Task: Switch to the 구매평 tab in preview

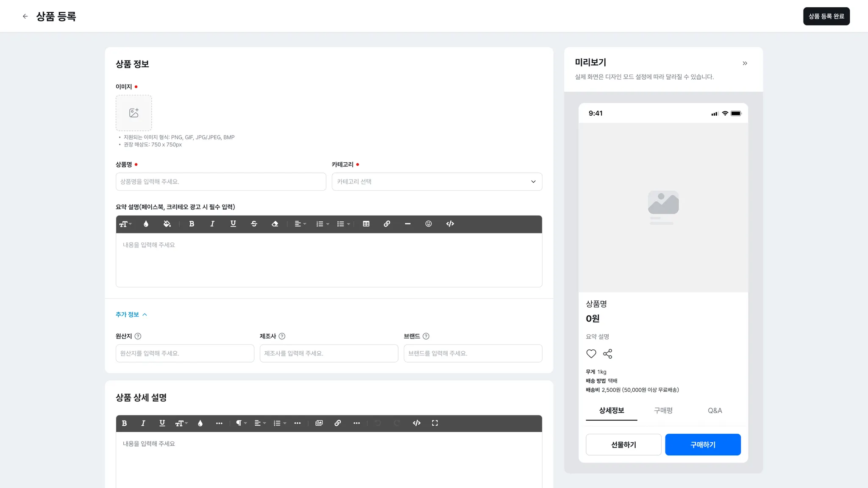Action: coord(663,410)
